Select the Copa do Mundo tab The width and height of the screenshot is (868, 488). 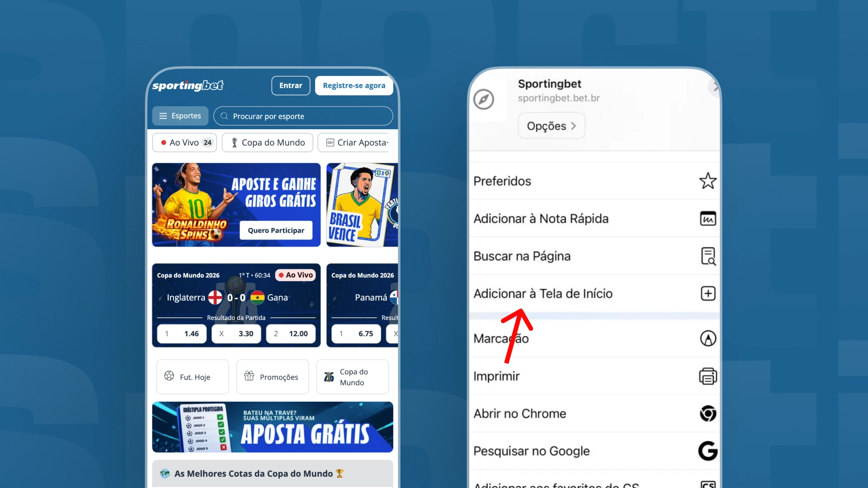click(268, 142)
